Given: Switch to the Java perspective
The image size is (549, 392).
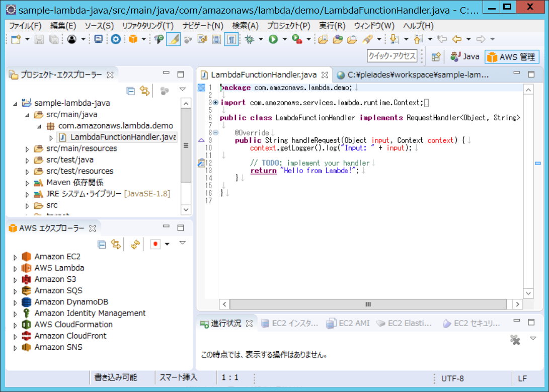Looking at the screenshot, I should click(x=464, y=57).
